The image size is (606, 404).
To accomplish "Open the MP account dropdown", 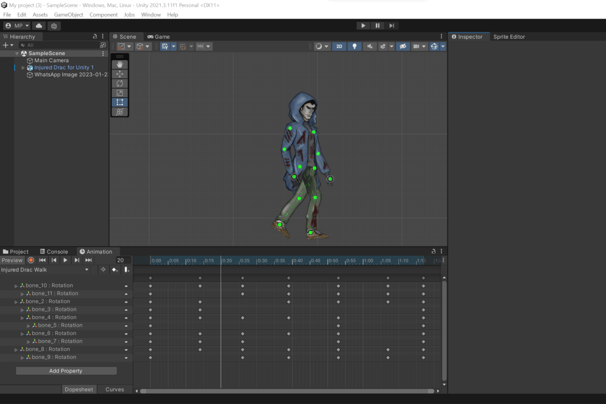I will pos(17,26).
